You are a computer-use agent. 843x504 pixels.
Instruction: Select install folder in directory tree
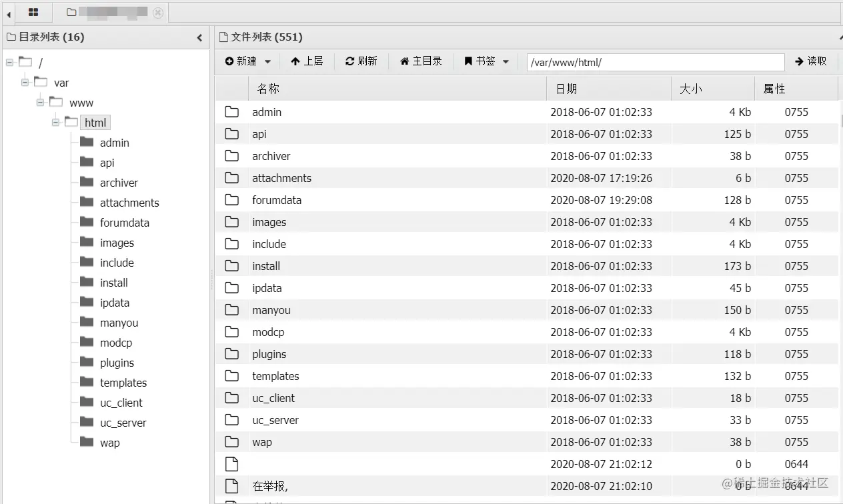(x=114, y=283)
